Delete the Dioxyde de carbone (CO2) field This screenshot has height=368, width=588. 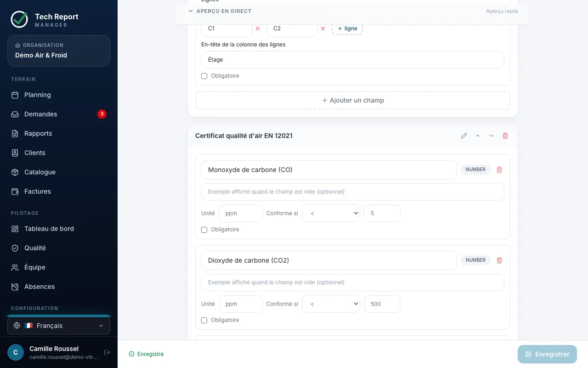point(499,260)
